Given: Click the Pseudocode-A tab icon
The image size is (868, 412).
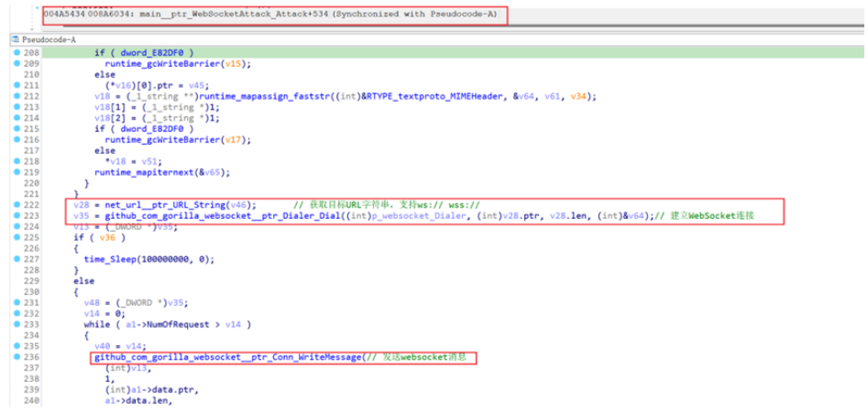Looking at the screenshot, I should click(15, 39).
